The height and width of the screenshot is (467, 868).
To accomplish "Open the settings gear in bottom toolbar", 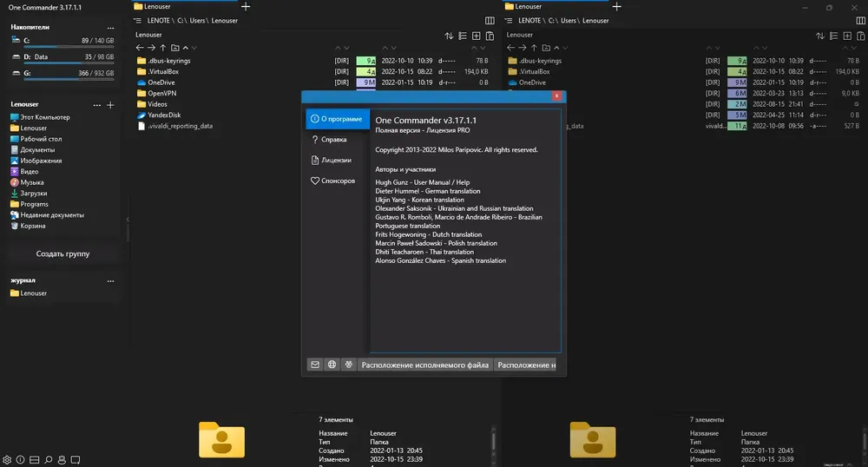I will point(7,460).
